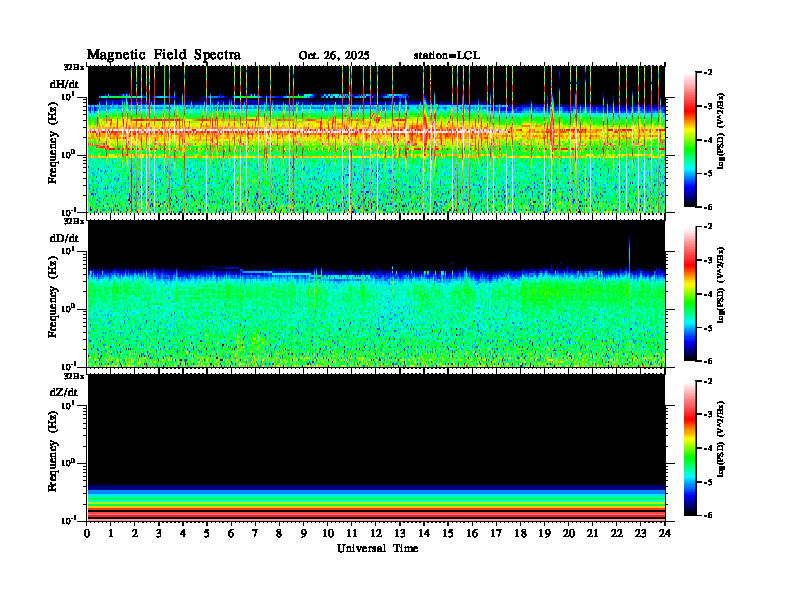This screenshot has width=792, height=612.
Task: Click the '16' hour tick label
Action: point(472,533)
